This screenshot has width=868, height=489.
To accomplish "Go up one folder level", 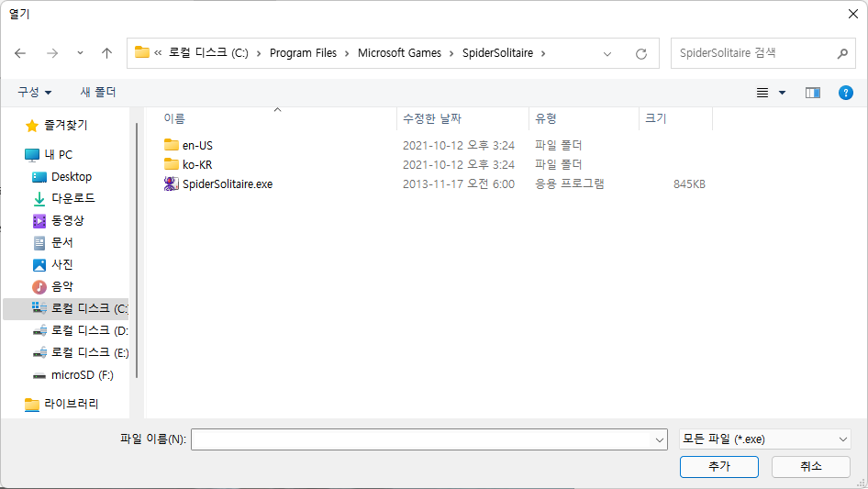I will 106,53.
